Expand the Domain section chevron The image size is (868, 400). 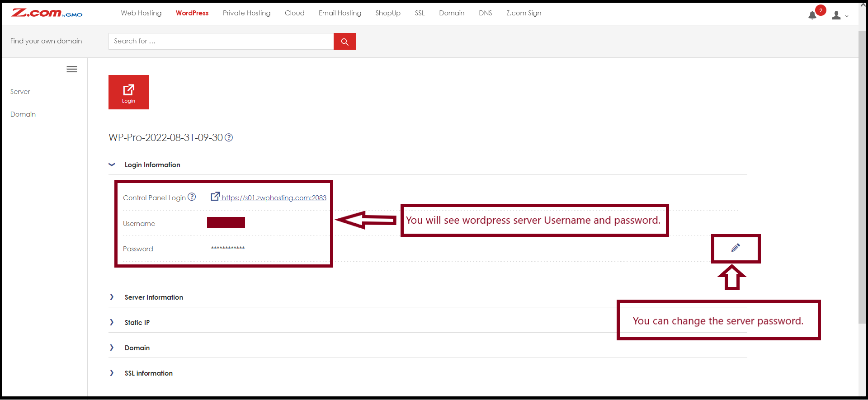coord(112,348)
